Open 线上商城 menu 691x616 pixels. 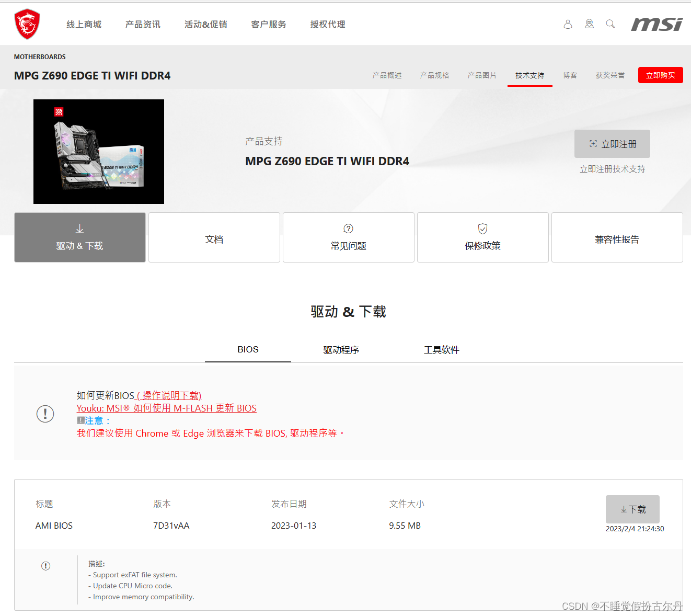click(84, 25)
